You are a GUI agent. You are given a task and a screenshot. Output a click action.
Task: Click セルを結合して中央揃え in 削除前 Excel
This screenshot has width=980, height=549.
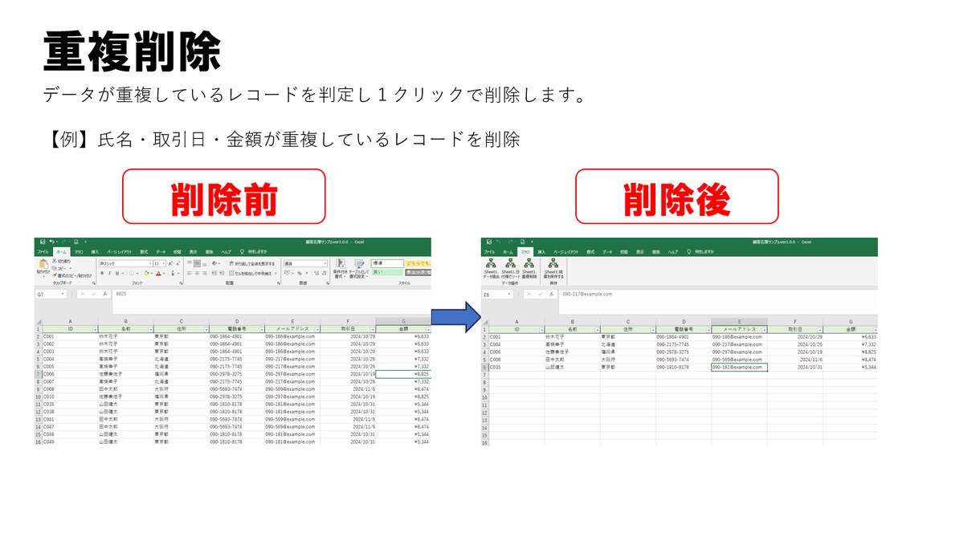coord(254,273)
